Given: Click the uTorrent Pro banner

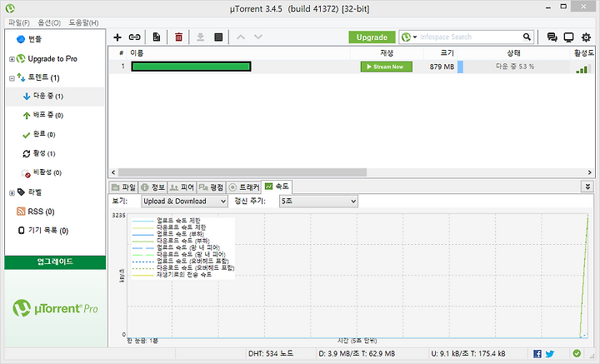Looking at the screenshot, I should pyautogui.click(x=55, y=308).
